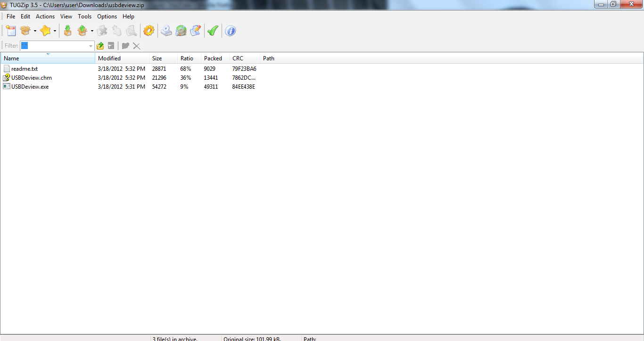Click the size value 21296

159,78
